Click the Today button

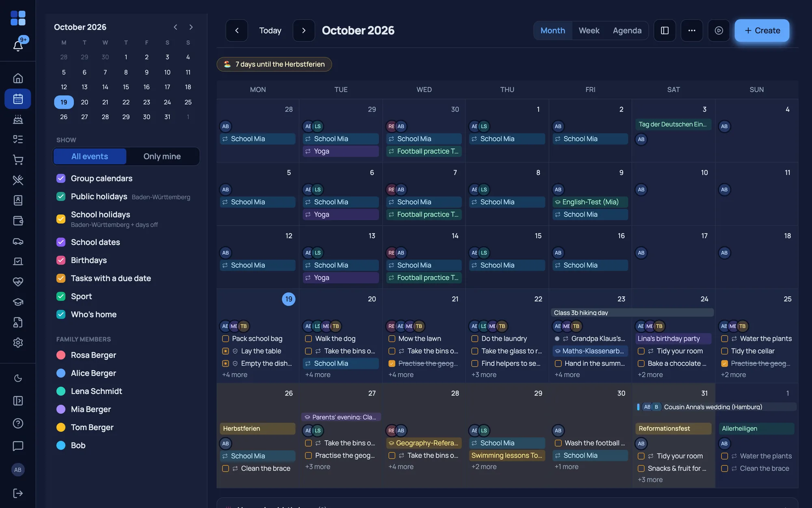[x=270, y=30]
